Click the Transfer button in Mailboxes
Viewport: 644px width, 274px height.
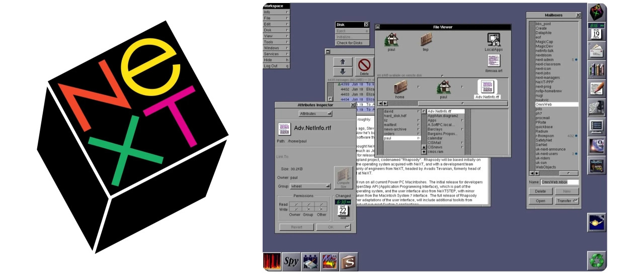pyautogui.click(x=567, y=201)
